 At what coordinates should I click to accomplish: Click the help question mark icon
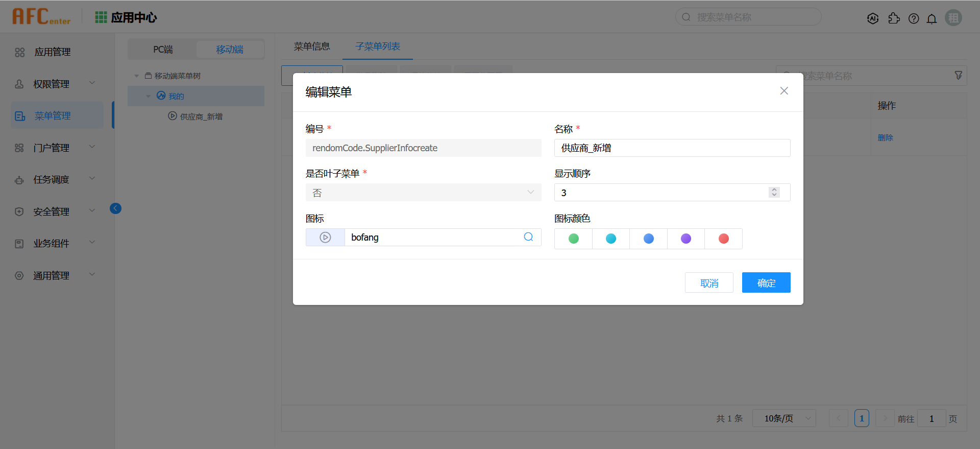(914, 18)
